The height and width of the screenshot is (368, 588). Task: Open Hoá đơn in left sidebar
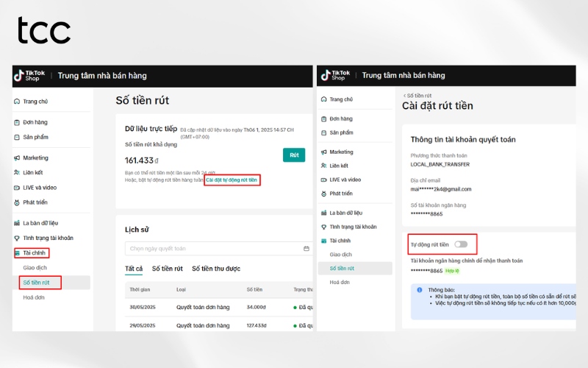point(34,297)
